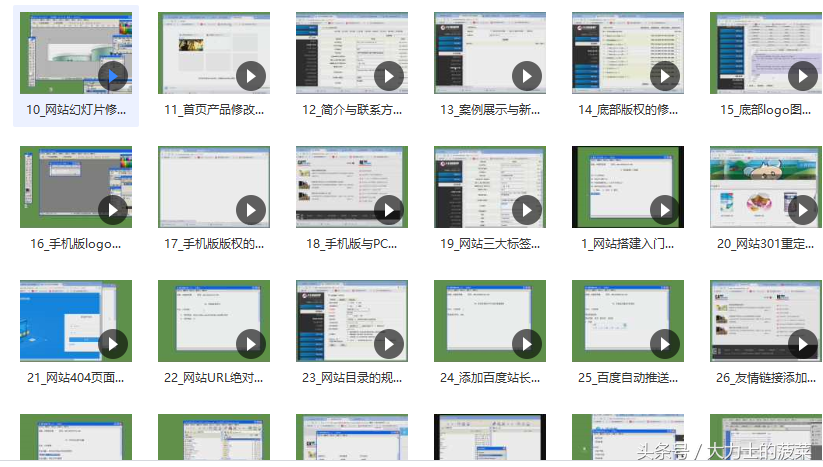
Task: Open thumbnail of 24_添加百度站长 video
Action: pyautogui.click(x=490, y=321)
